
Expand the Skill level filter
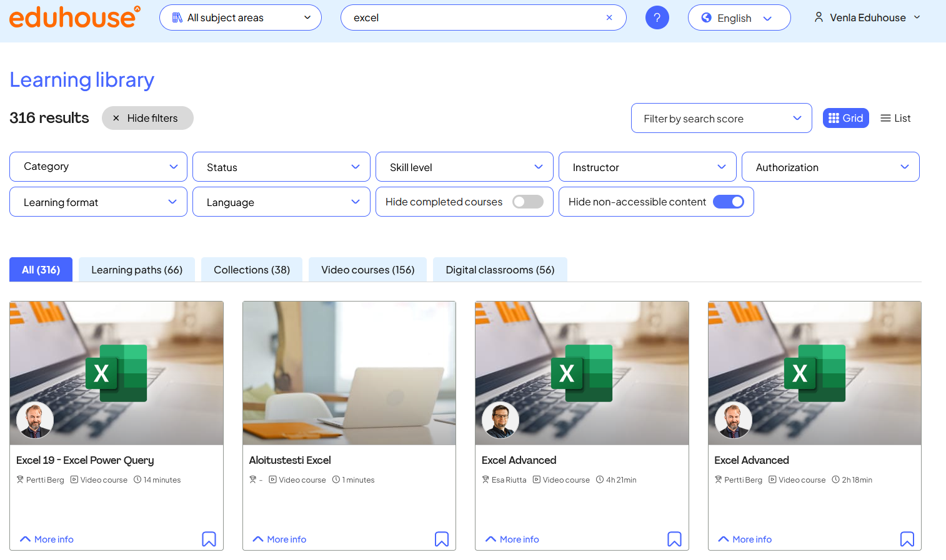click(464, 167)
